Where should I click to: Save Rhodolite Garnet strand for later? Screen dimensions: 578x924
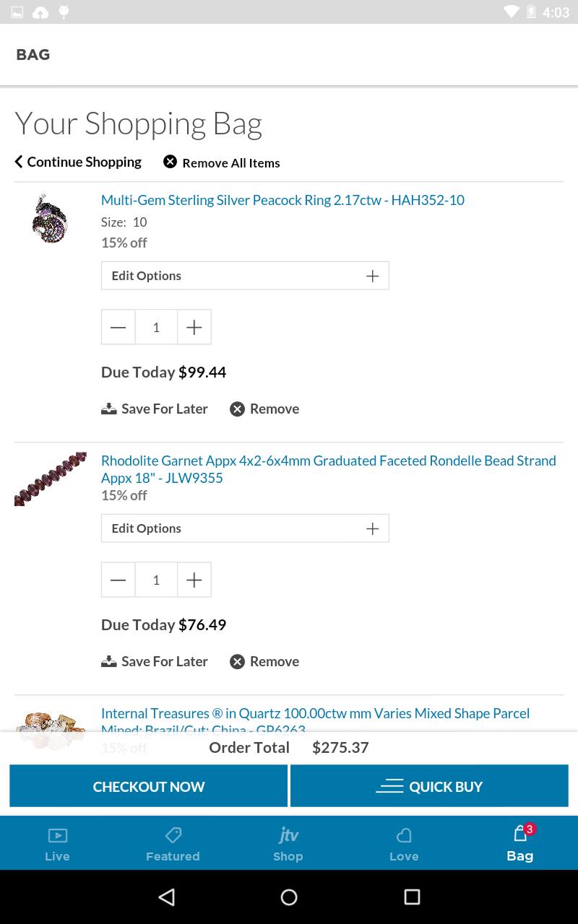[155, 661]
